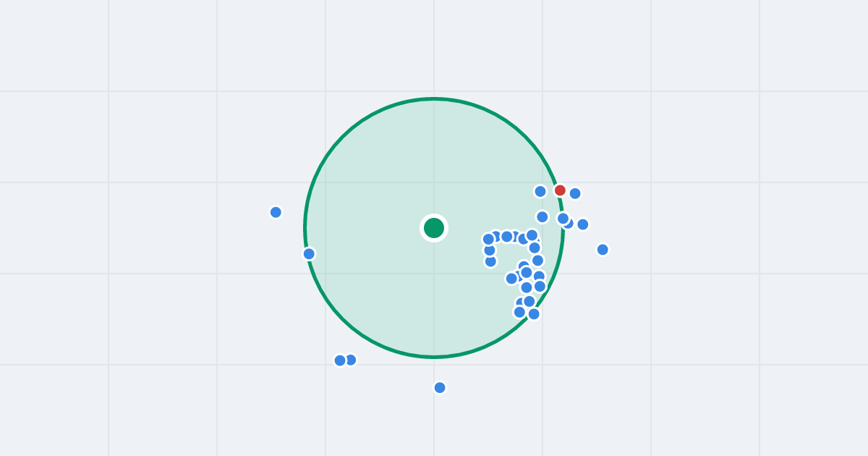
Task: Select the lowest blue point below the circle
Action: [x=440, y=387]
